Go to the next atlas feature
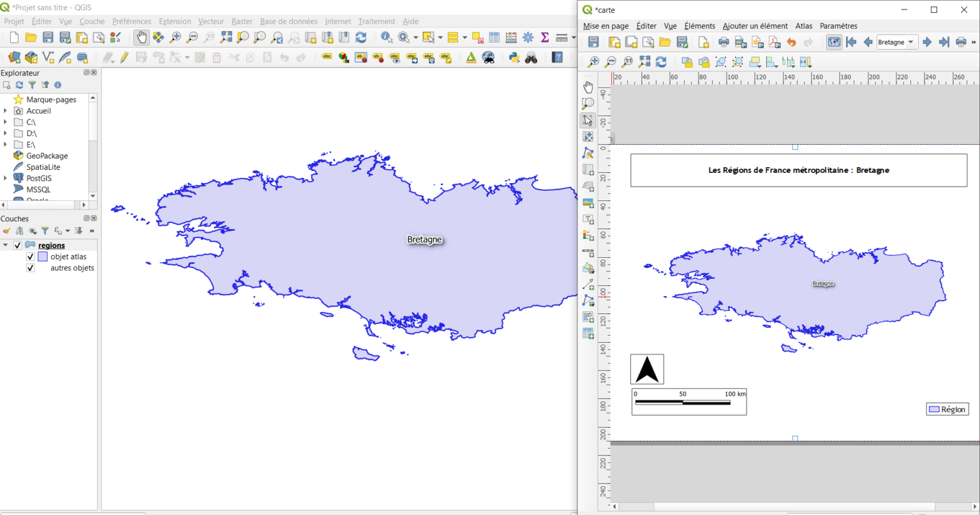 point(927,41)
